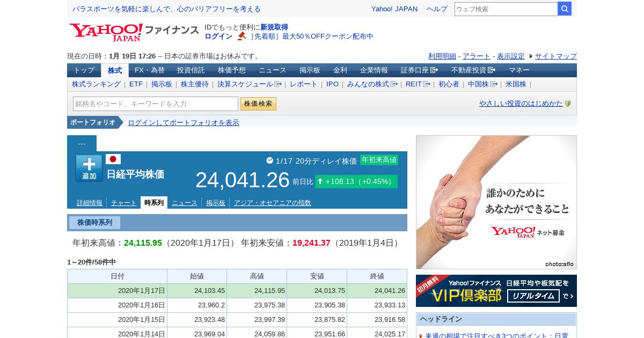Open the 決算スケジュール submenu link
Screen dimensions: 644x338
pyautogui.click(x=249, y=84)
